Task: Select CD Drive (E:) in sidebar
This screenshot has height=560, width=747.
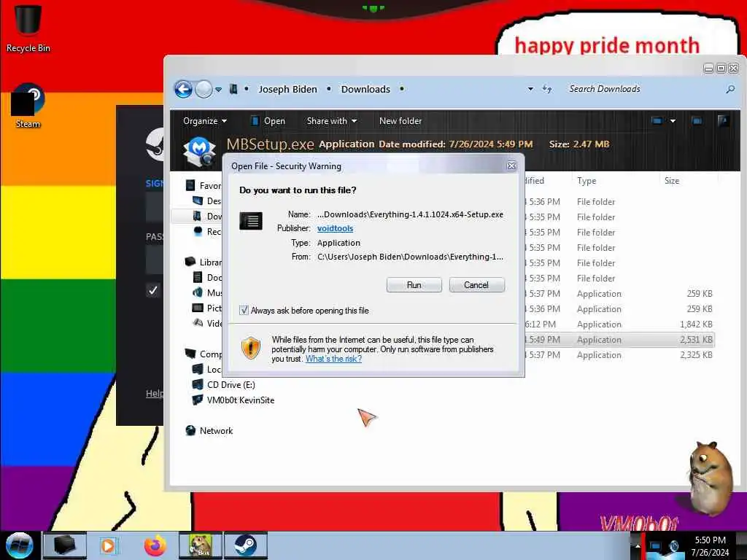Action: [x=223, y=385]
